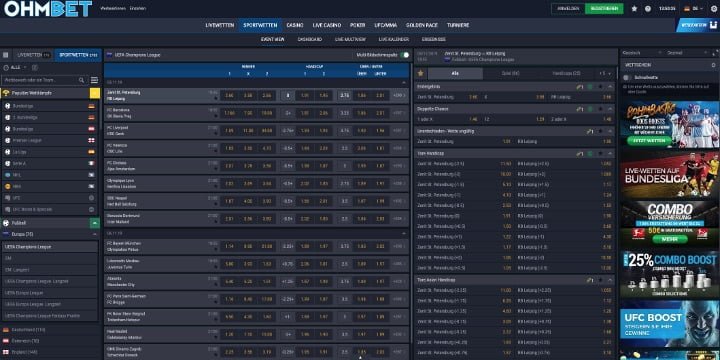The image size is (720, 360).
Task: Open the UFC Boost banner
Action: 669,324
